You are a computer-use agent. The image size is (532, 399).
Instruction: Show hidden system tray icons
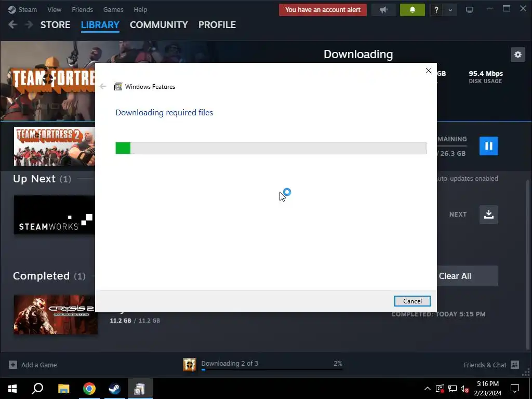click(x=428, y=389)
